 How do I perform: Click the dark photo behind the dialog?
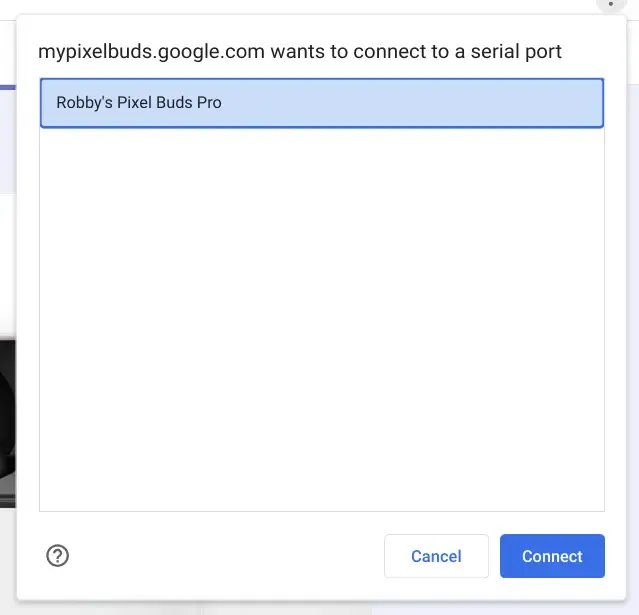click(x=7, y=420)
